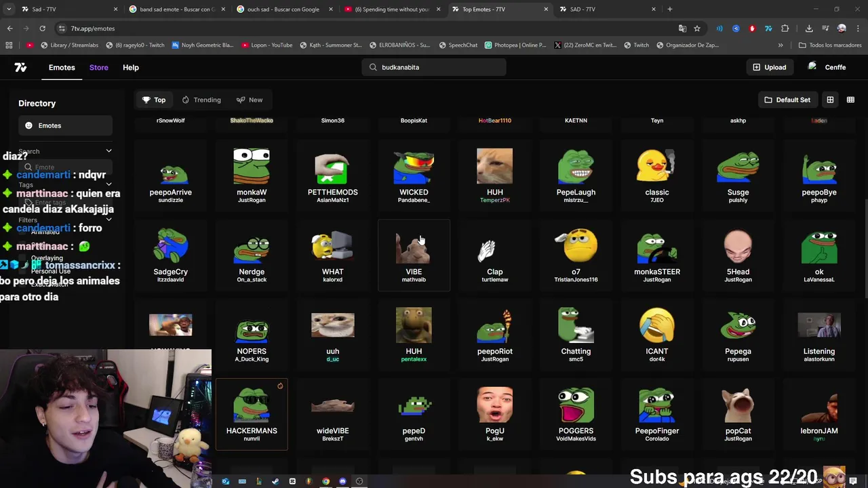
Task: Select Emotes in the Directory sidebar
Action: point(65,125)
